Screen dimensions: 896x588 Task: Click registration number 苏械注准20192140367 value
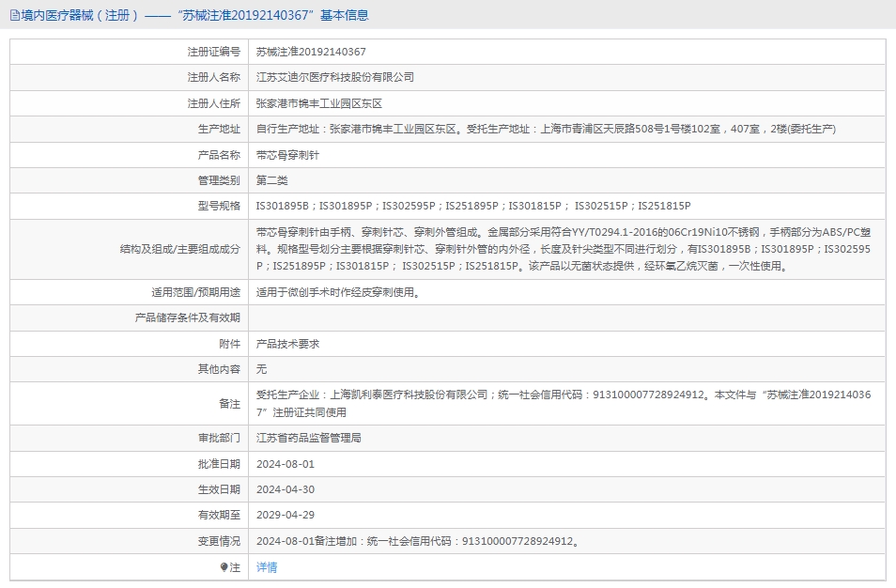(311, 52)
